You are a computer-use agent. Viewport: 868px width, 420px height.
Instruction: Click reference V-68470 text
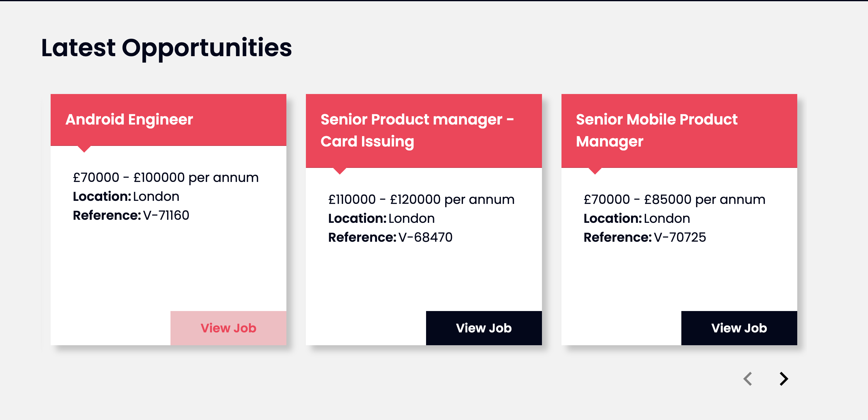click(425, 237)
